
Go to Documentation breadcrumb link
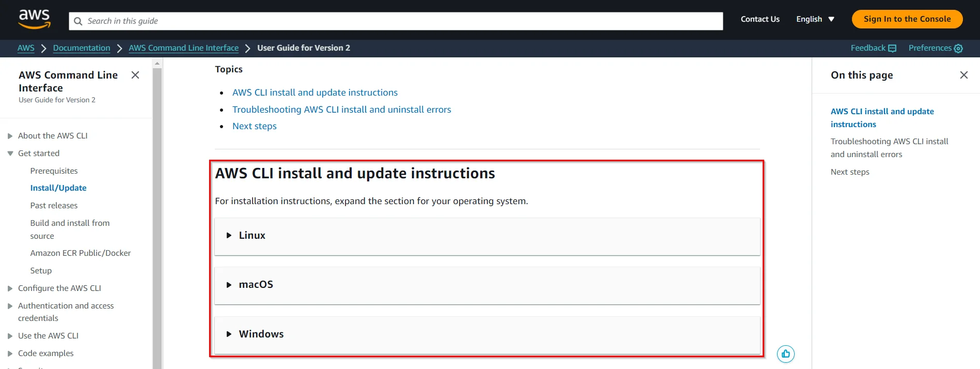(x=82, y=48)
